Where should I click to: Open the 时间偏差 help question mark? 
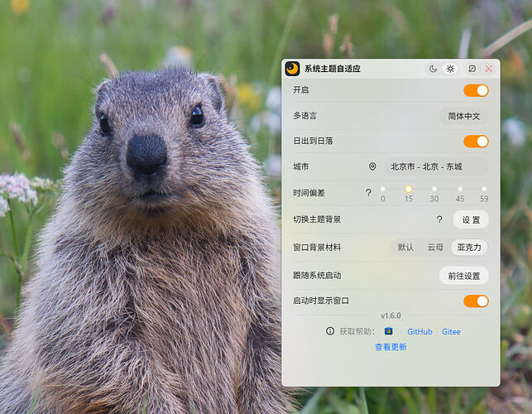pos(368,193)
